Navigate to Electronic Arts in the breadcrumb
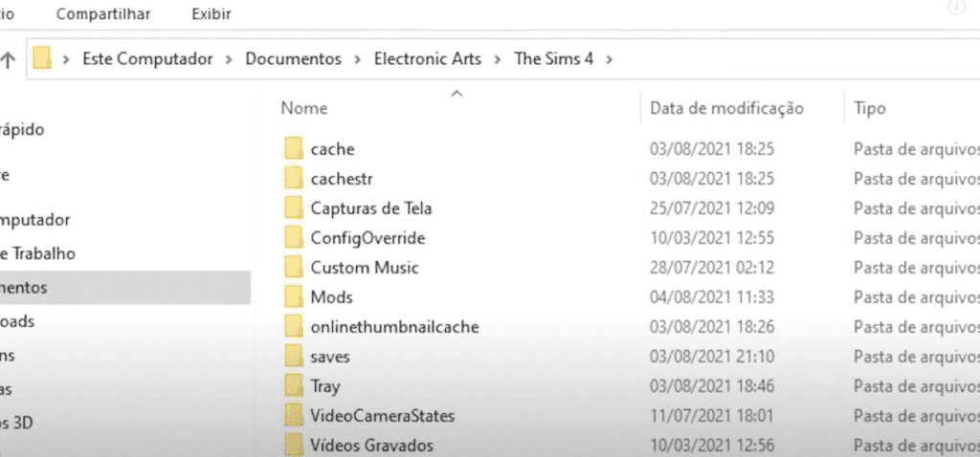 (428, 59)
